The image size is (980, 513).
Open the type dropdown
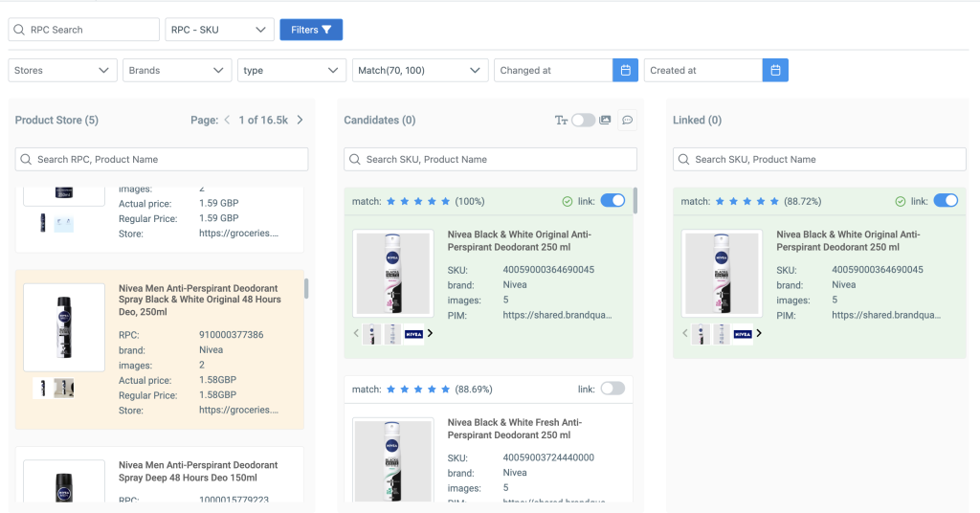pyautogui.click(x=292, y=70)
